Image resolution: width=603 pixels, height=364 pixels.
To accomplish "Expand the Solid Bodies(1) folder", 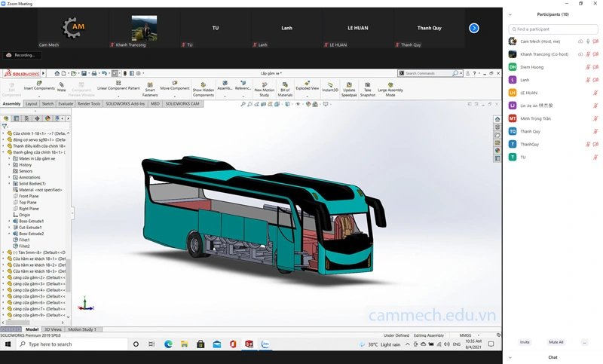I will (9, 183).
